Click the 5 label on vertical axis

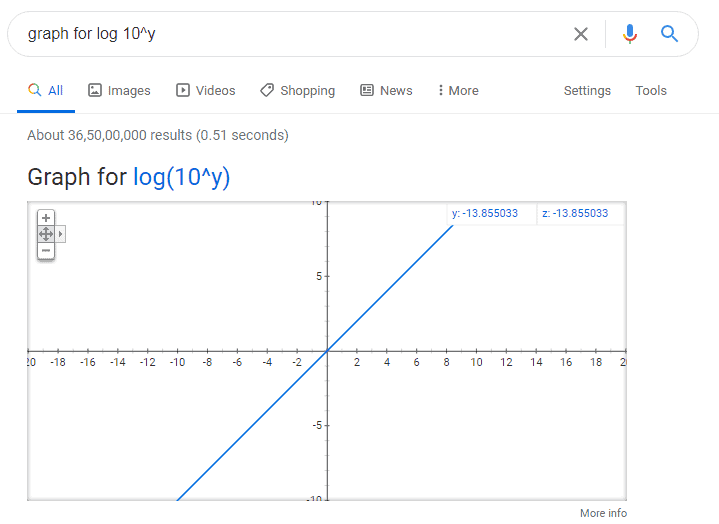coord(319,276)
